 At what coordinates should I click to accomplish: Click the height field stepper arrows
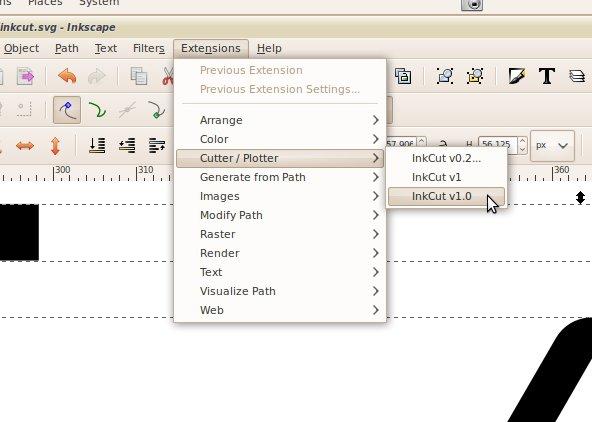click(522, 145)
